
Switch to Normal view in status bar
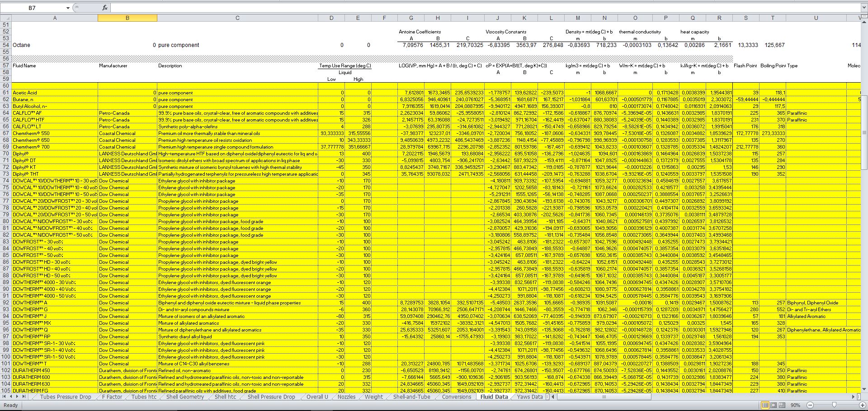tap(765, 405)
